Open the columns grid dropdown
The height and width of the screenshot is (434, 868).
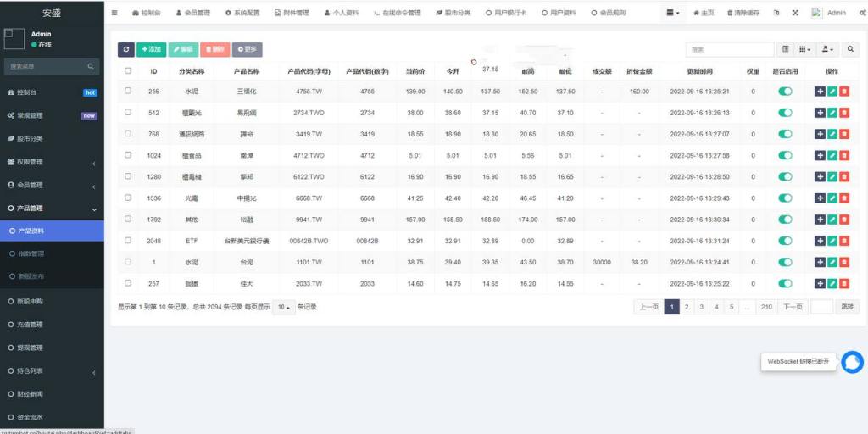tap(804, 49)
